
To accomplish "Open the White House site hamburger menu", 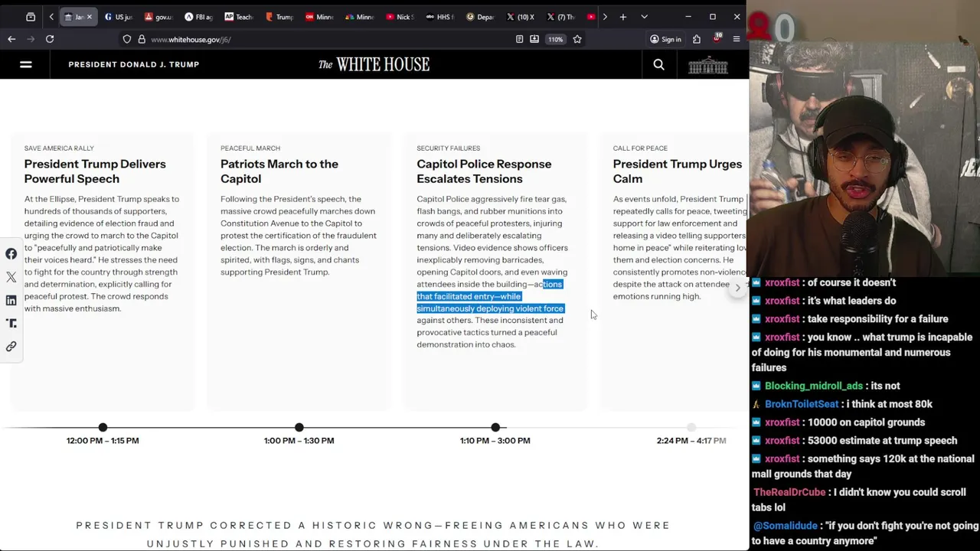I will (x=25, y=64).
